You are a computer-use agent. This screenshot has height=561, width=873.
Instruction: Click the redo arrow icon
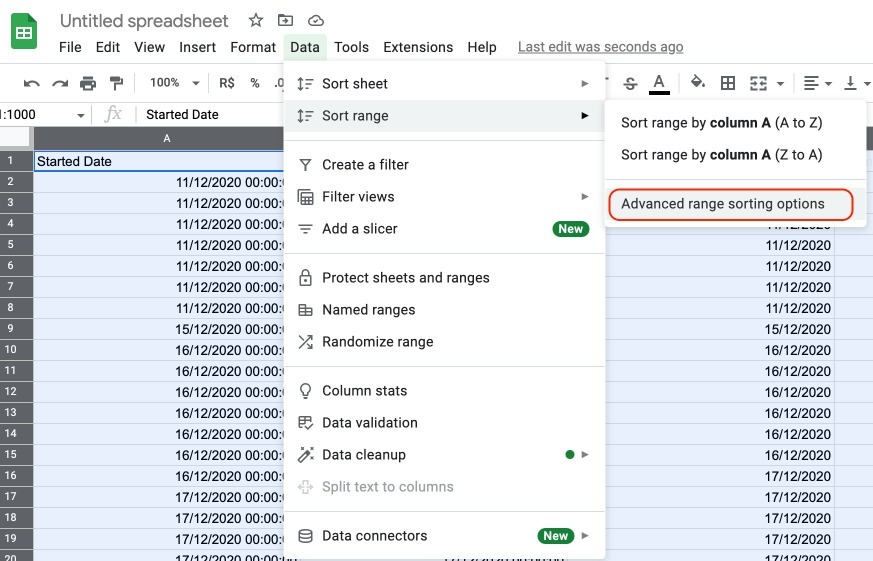click(x=60, y=83)
